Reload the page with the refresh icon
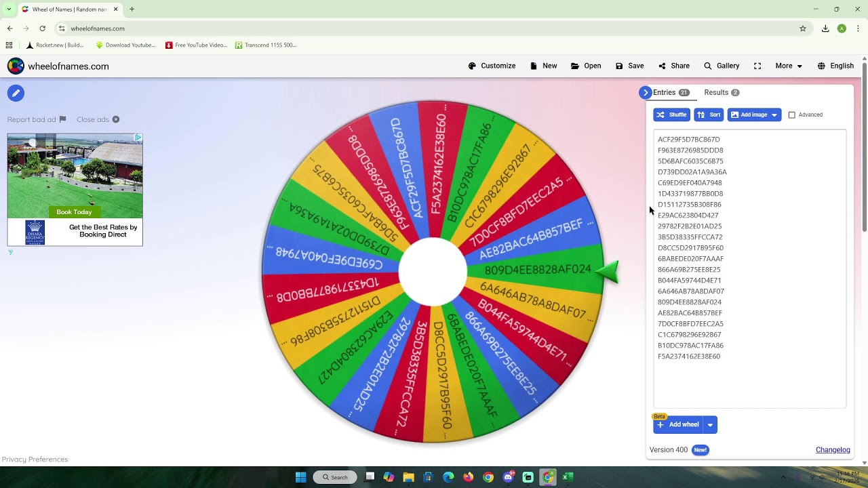Viewport: 868px width, 488px height. pos(43,28)
